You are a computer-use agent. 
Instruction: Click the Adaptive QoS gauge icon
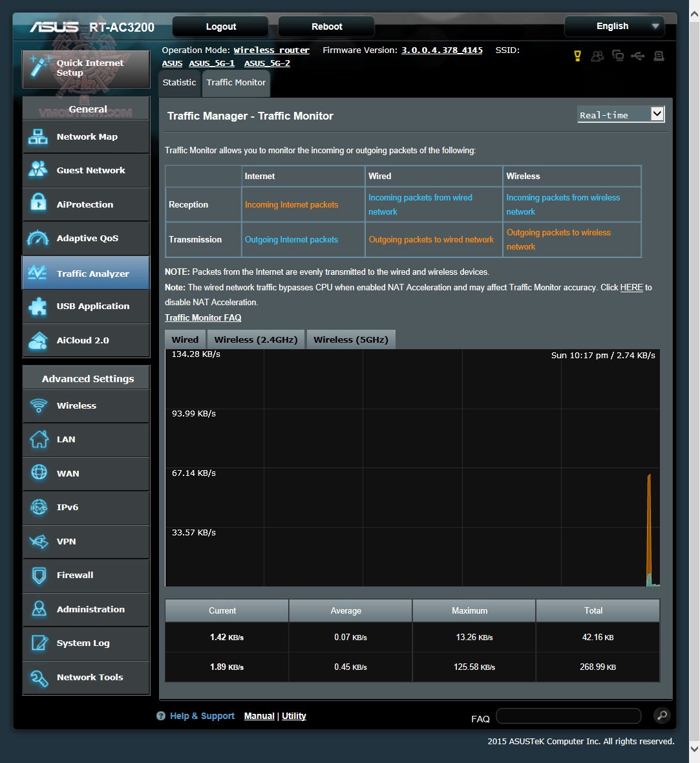tap(38, 238)
